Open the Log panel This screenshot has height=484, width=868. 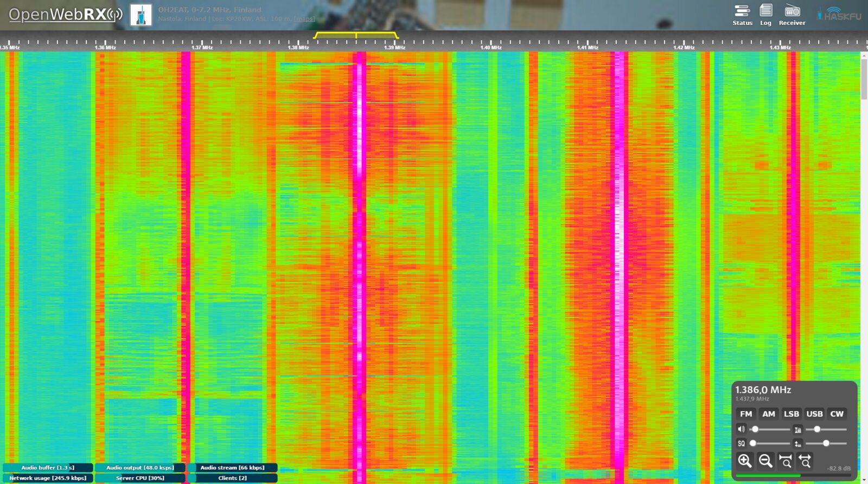pyautogui.click(x=765, y=15)
